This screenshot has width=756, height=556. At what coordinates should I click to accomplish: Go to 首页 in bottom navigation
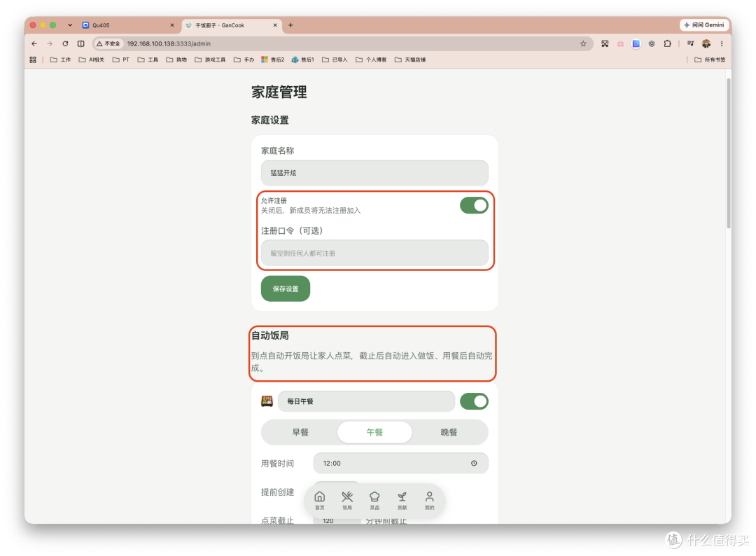click(x=320, y=500)
